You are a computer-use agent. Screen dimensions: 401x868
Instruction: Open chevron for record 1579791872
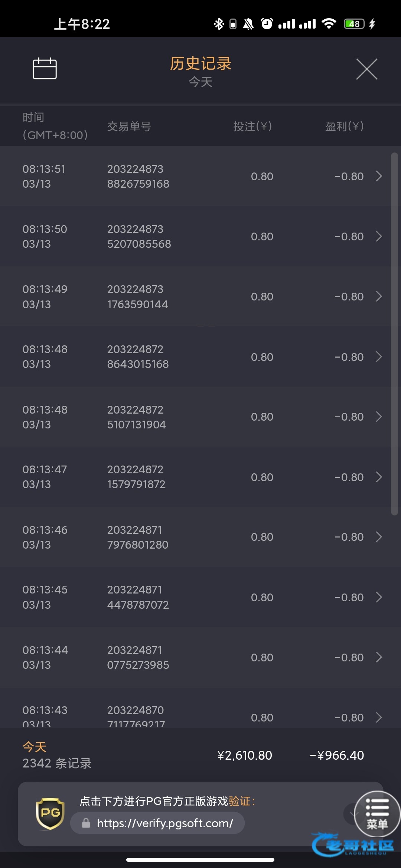pos(379,477)
